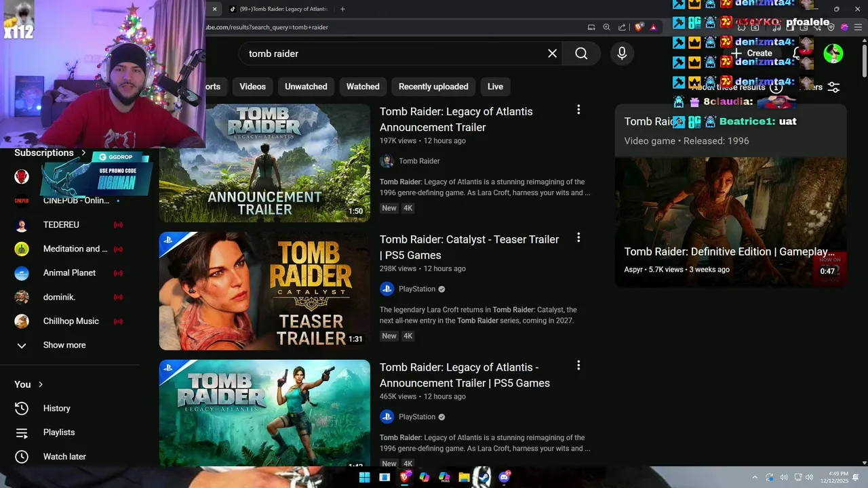Image resolution: width=868 pixels, height=488 pixels.
Task: Open the zoom magnifier in address bar
Action: coord(606,27)
